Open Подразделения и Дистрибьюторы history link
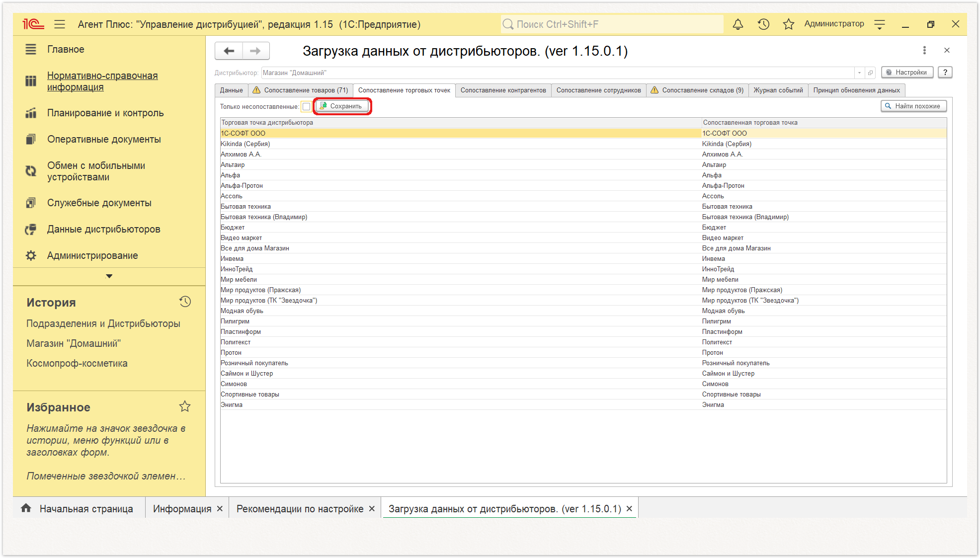Screen dimensions: 980x558 tap(103, 323)
